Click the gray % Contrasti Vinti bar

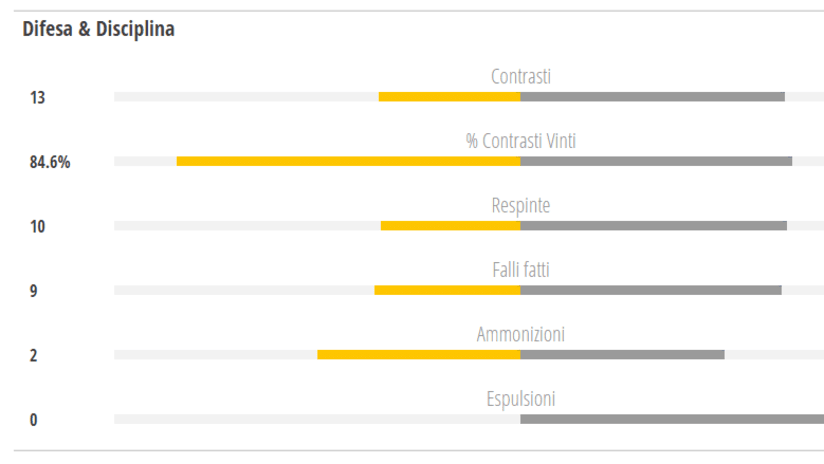click(656, 161)
